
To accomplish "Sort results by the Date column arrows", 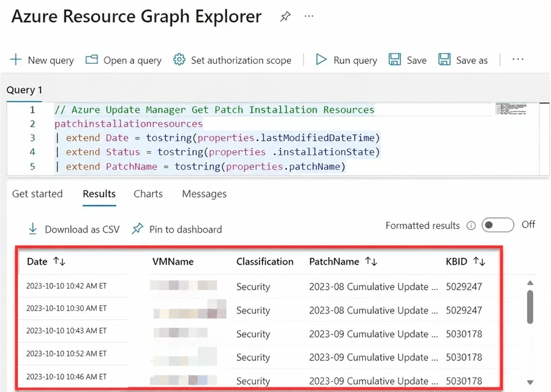I will coord(59,261).
